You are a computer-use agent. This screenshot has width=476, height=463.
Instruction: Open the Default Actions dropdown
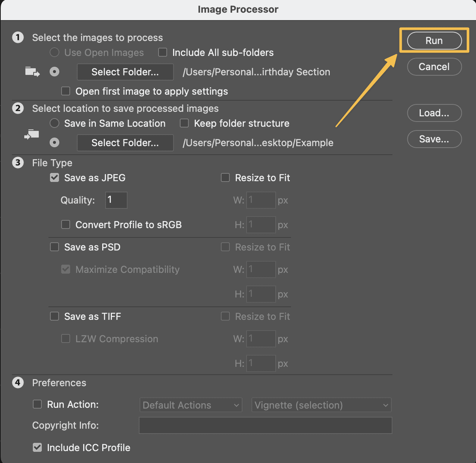click(191, 405)
